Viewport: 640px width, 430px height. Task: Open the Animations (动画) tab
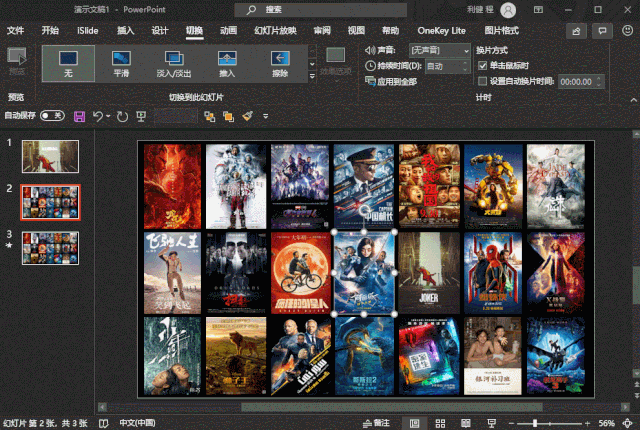229,31
